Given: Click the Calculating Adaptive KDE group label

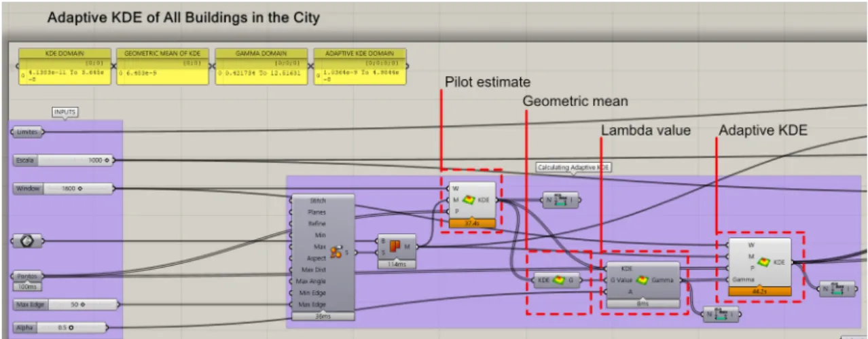Looking at the screenshot, I should 573,166.
